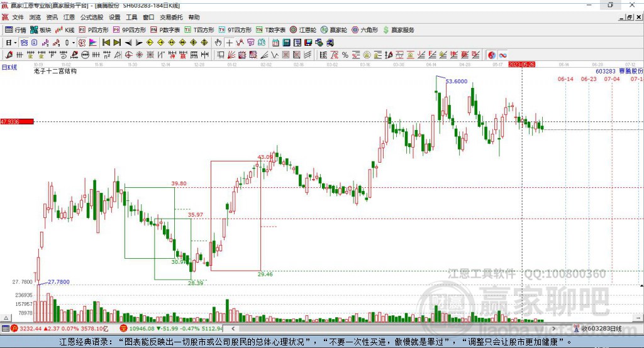Open the 9P四方形 tool

[130, 30]
